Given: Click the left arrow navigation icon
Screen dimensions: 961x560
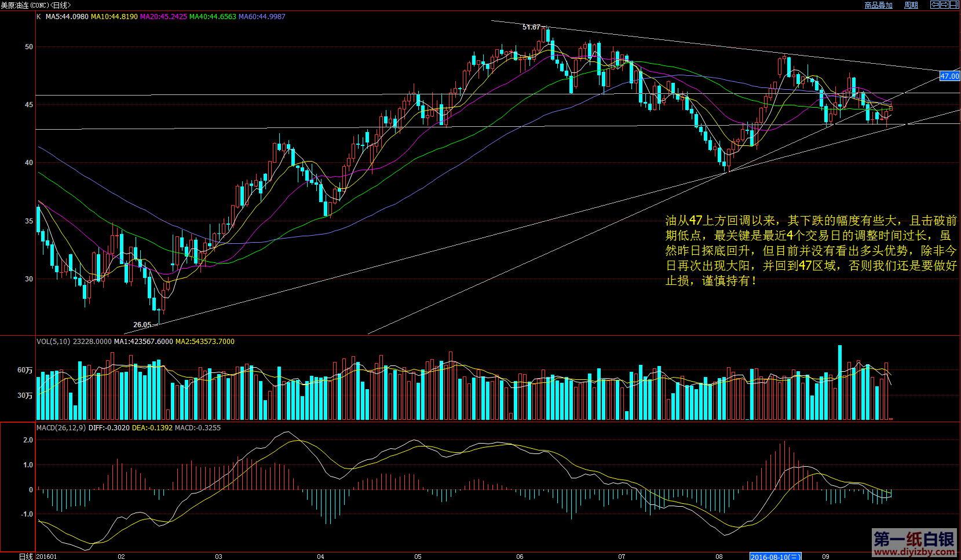Looking at the screenshot, I should coord(935,5).
